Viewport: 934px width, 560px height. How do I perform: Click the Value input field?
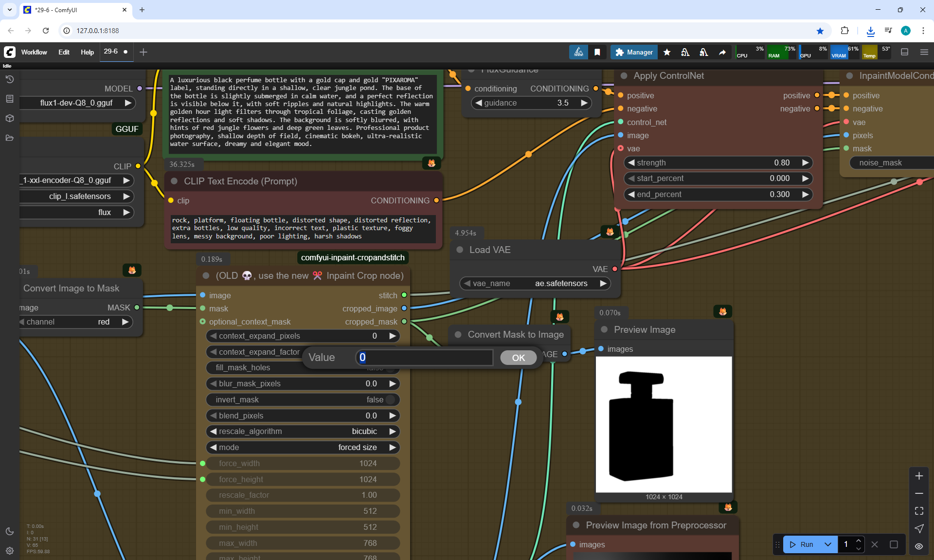(424, 358)
